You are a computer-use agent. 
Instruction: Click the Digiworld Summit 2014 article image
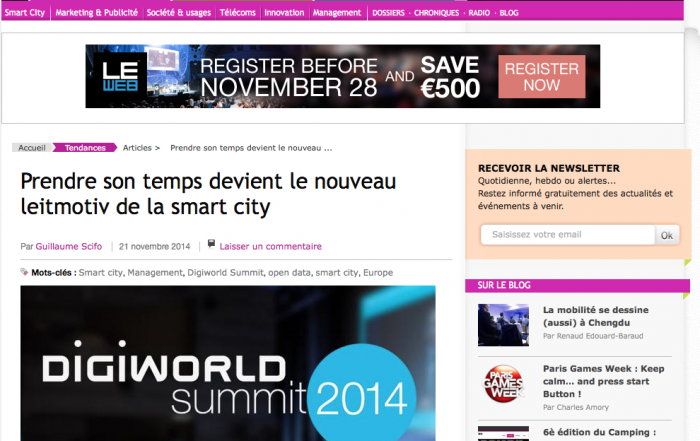[228, 363]
